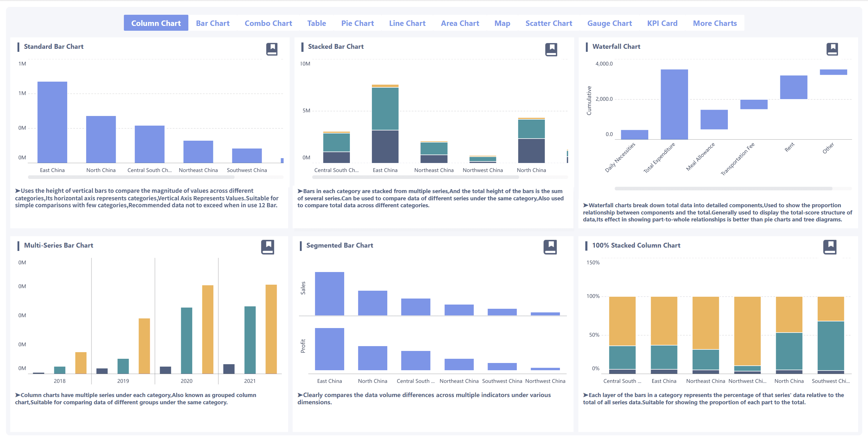
Task: Click the North China stacked bar dark segment
Action: pyautogui.click(x=531, y=151)
